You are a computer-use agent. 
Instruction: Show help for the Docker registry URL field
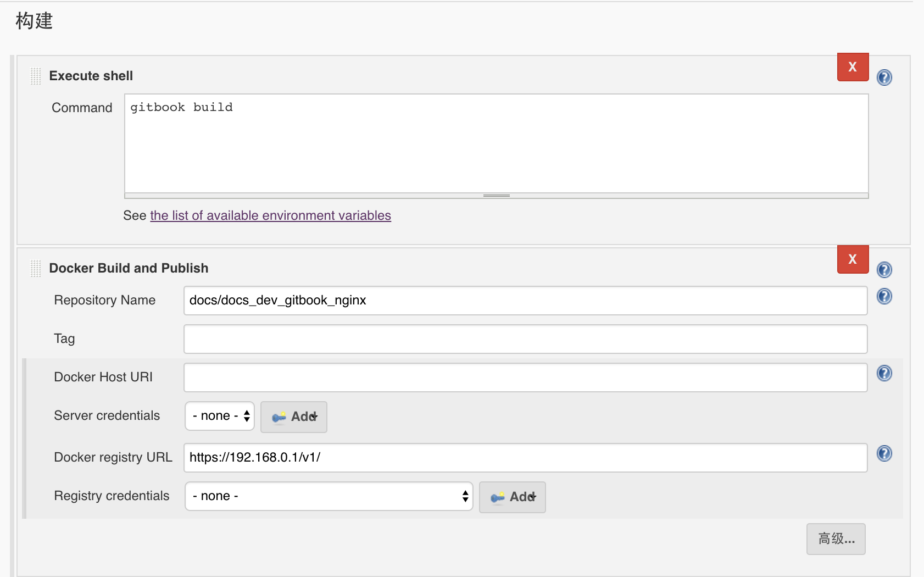click(x=884, y=454)
